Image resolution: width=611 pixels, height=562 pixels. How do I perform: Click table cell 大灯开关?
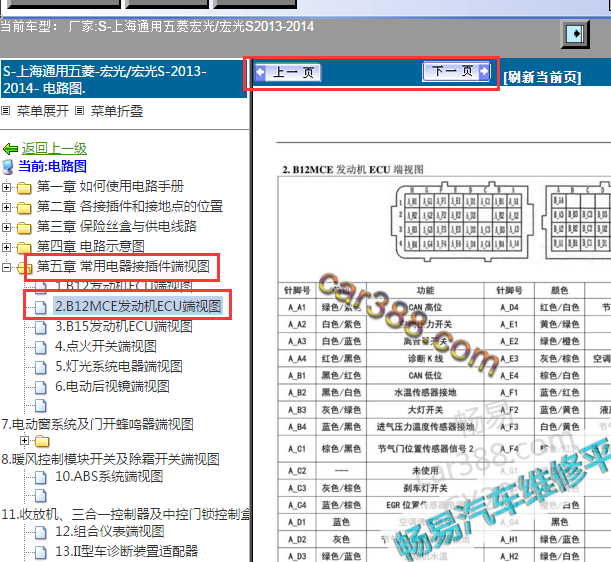[425, 410]
